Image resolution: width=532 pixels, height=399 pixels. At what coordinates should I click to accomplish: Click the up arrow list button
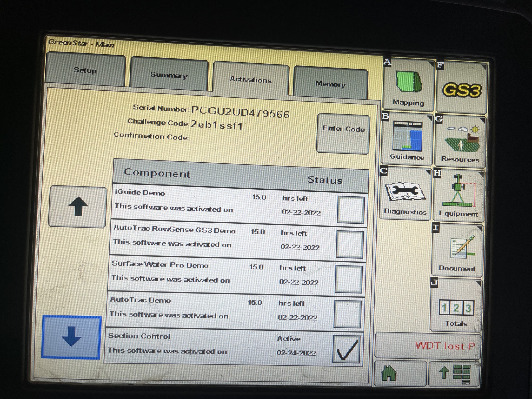click(x=78, y=207)
